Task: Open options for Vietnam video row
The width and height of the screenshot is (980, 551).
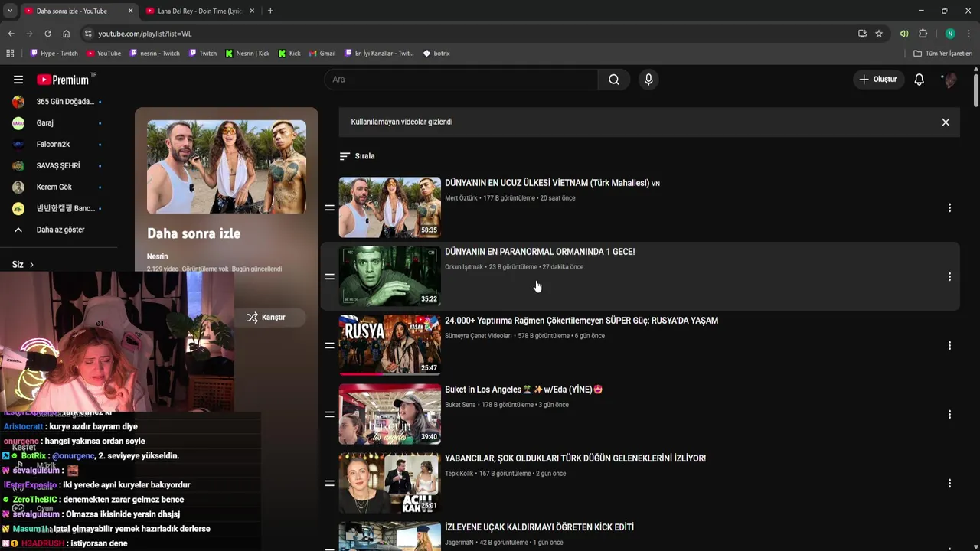Action: tap(949, 208)
